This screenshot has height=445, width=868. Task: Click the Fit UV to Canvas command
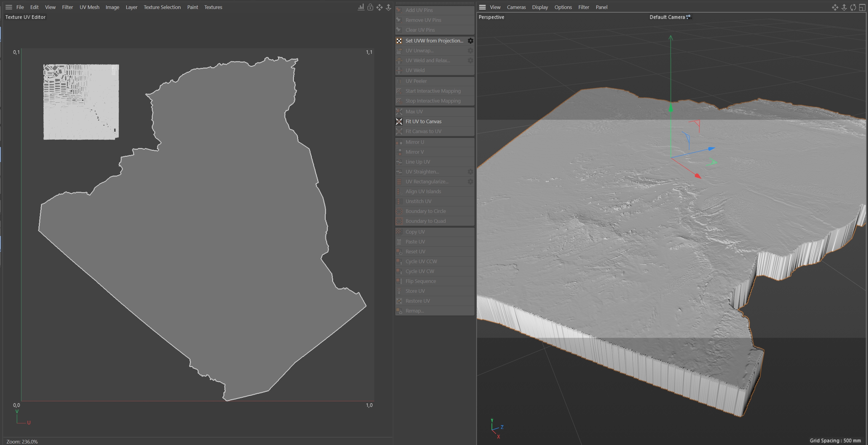tap(423, 121)
